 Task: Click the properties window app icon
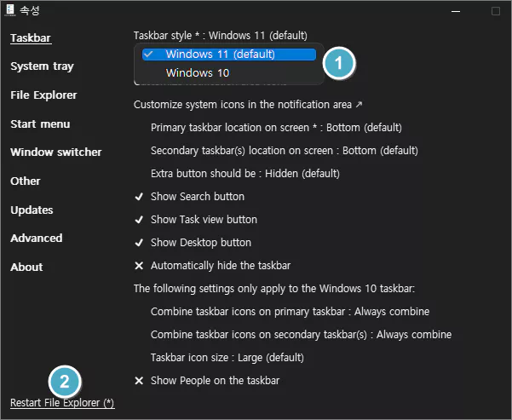click(x=10, y=10)
